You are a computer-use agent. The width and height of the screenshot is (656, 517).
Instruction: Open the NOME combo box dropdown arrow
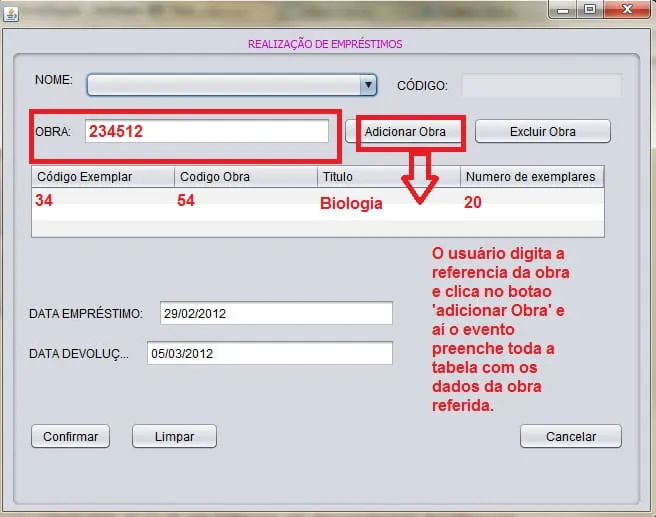(368, 85)
